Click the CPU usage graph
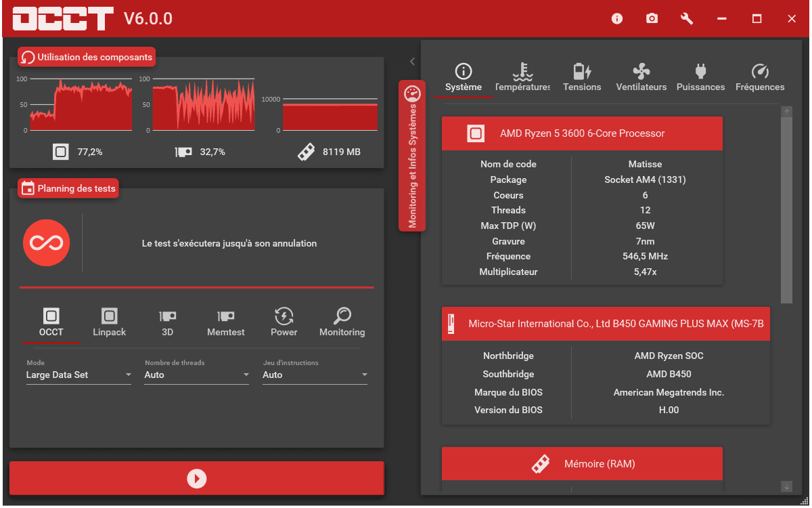Image resolution: width=812 pixels, height=508 pixels. click(81, 104)
